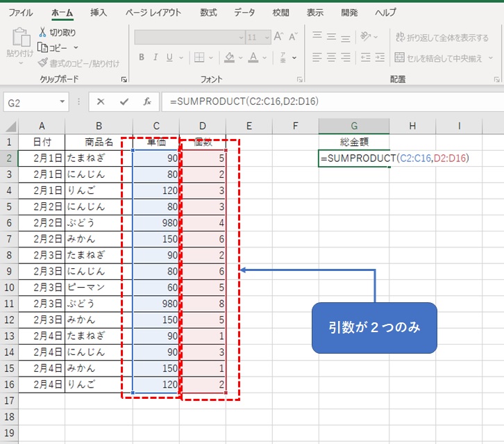Click the 日付 header cell A1
This screenshot has height=444, width=504.
point(42,142)
